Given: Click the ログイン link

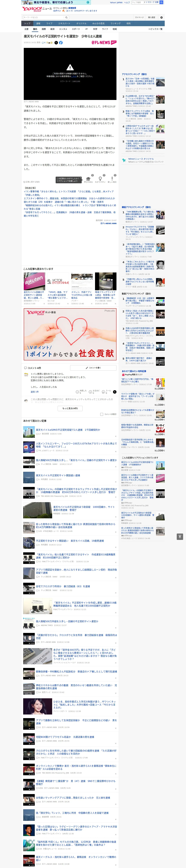Looking at the screenshot, I should click(x=57, y=11).
